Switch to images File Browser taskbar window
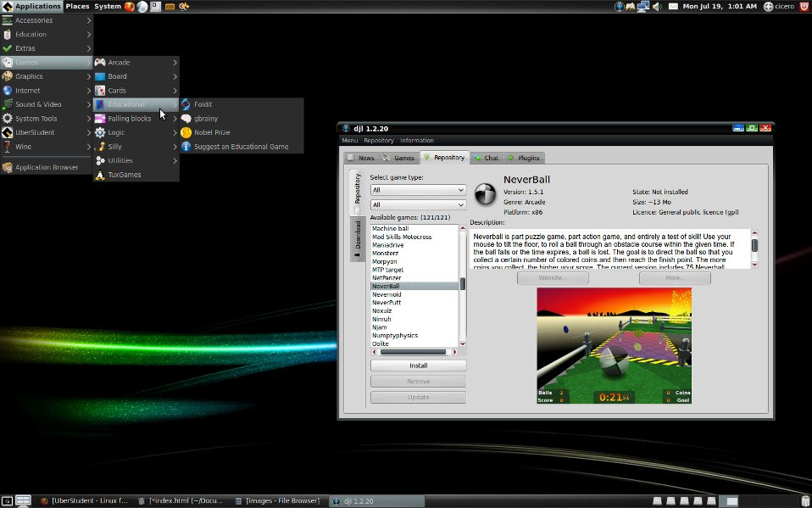 277,500
